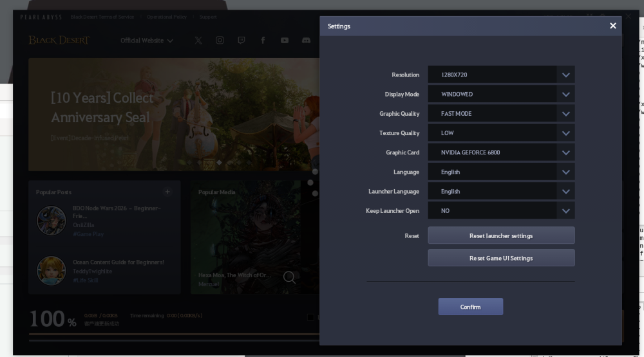Screen dimensions: 644x357
Task: Close the Settings dialog with X
Action: click(612, 26)
